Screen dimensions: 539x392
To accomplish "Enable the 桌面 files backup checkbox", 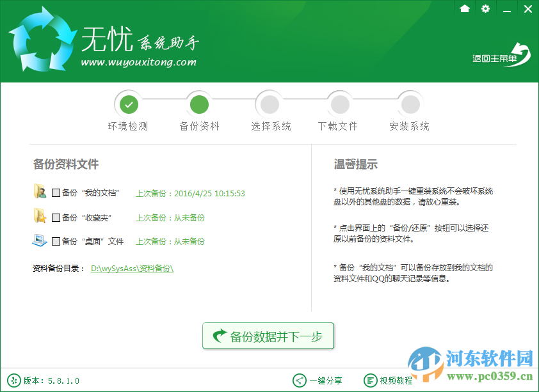I will [x=56, y=241].
